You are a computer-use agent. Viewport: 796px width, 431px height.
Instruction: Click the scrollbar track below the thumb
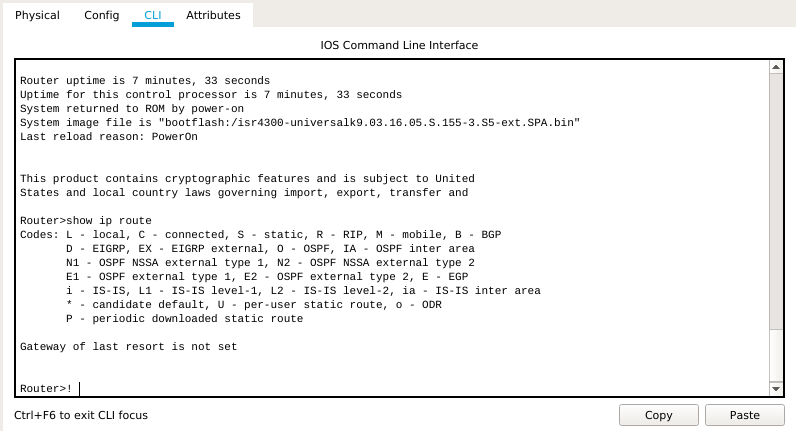(x=776, y=356)
